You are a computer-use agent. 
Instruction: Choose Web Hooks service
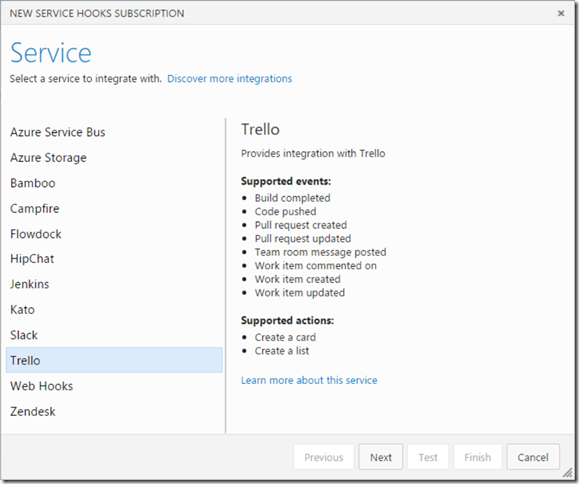(x=114, y=386)
